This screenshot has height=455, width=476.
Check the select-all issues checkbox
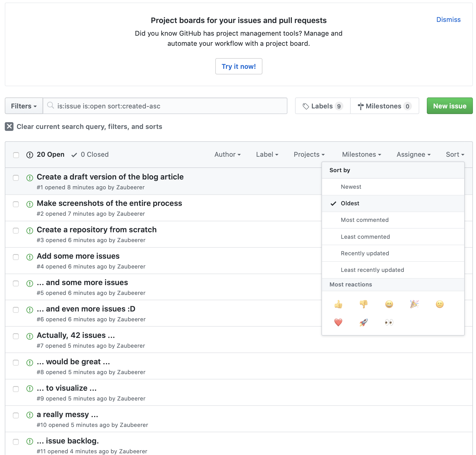tap(16, 155)
